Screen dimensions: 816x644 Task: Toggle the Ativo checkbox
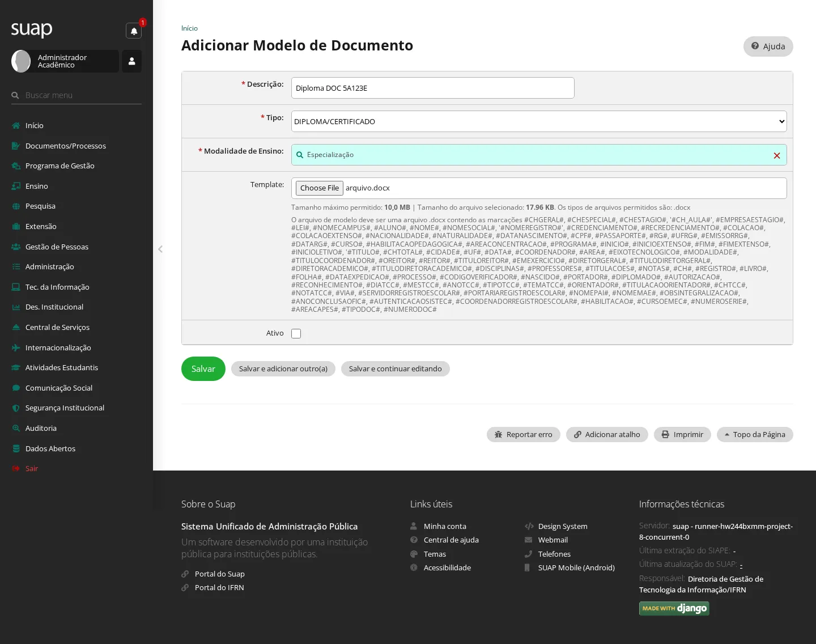(x=296, y=333)
